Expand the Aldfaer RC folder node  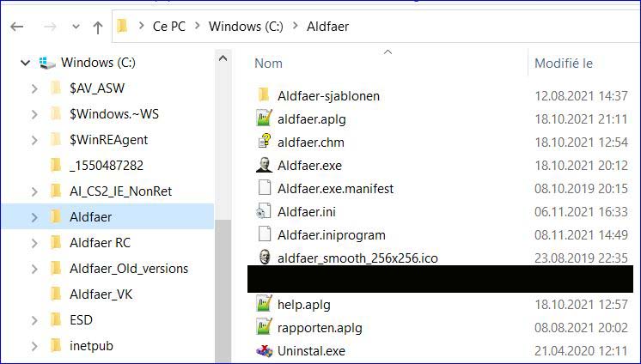point(34,243)
